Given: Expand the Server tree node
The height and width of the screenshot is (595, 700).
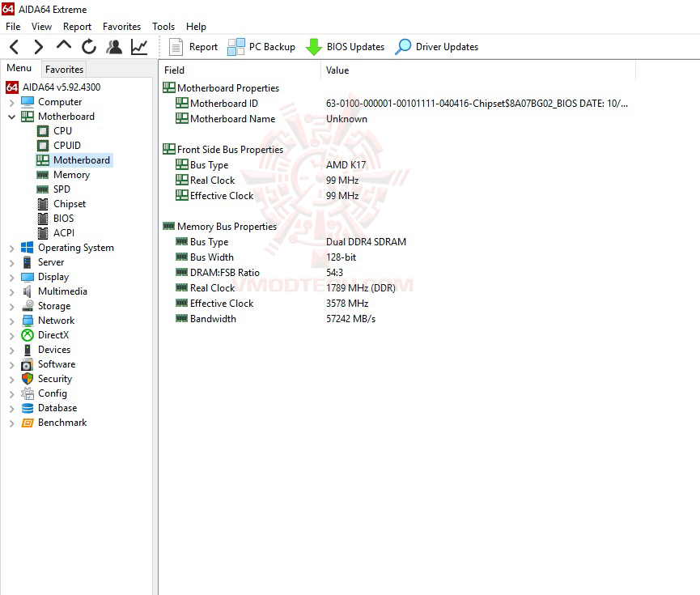Looking at the screenshot, I should (12, 262).
